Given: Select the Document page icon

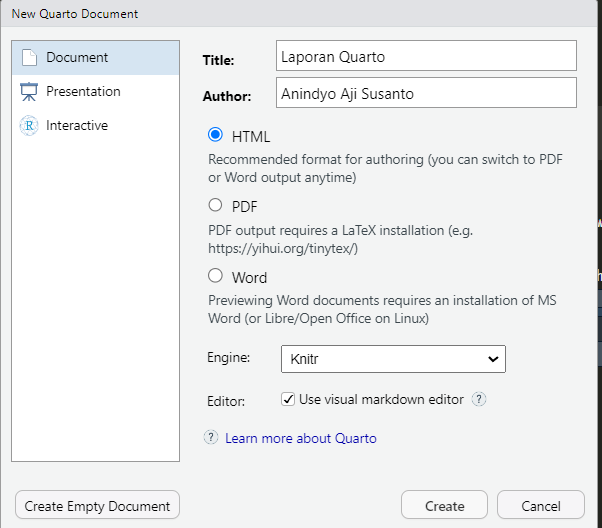Looking at the screenshot, I should (29, 58).
